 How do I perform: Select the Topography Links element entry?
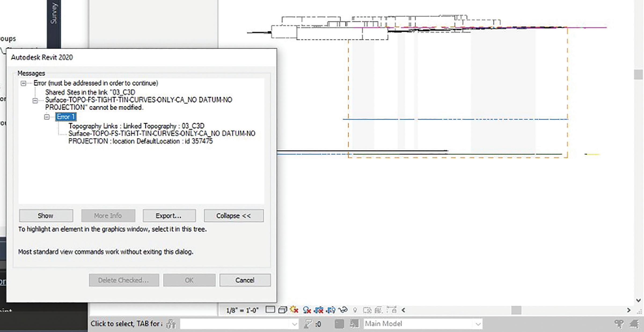162,134
